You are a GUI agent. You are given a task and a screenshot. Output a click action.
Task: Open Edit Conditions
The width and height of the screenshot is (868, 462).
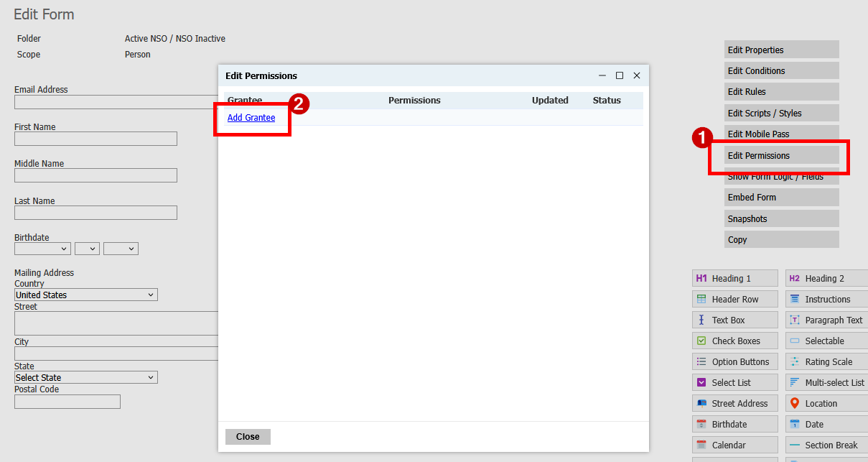[x=781, y=70]
